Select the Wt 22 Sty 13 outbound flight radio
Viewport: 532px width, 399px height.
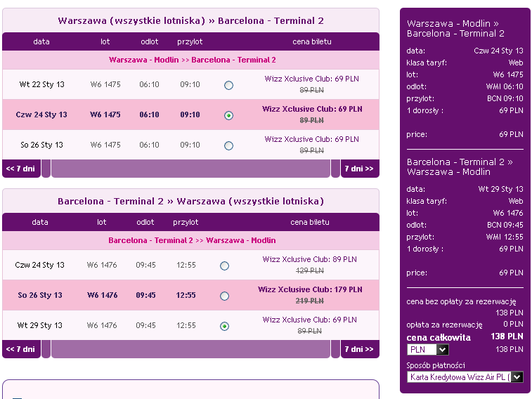[x=228, y=85]
